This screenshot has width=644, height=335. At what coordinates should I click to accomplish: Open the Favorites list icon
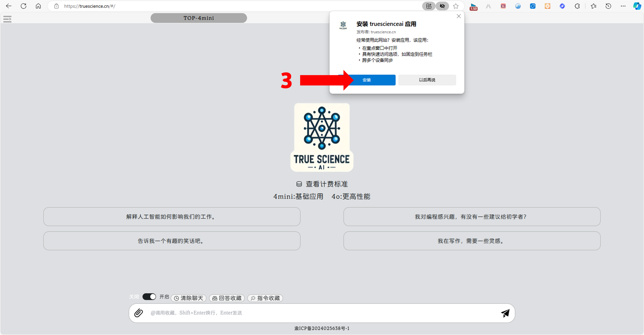(593, 6)
